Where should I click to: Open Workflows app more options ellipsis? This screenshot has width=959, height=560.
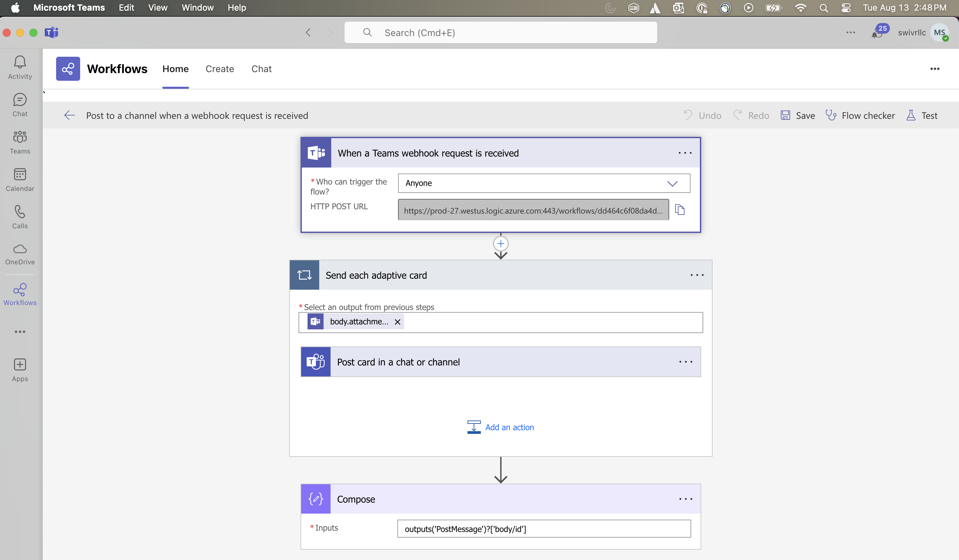click(x=935, y=69)
